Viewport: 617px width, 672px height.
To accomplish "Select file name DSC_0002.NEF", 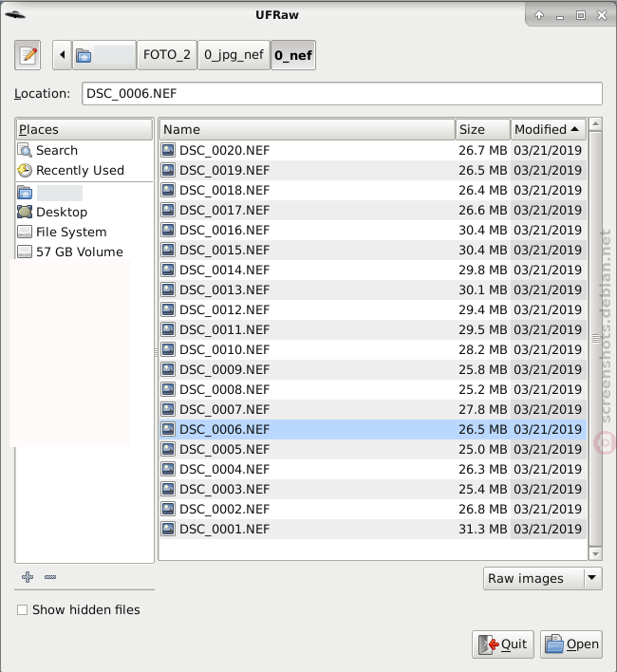I will pos(225,509).
